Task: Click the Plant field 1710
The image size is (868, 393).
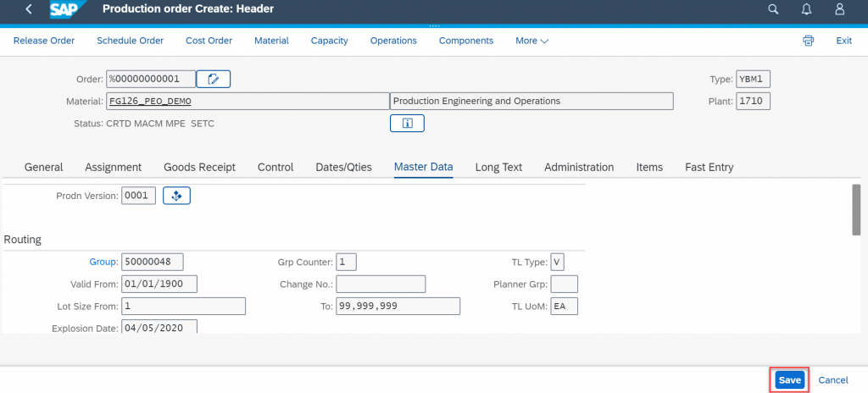Action: click(754, 102)
